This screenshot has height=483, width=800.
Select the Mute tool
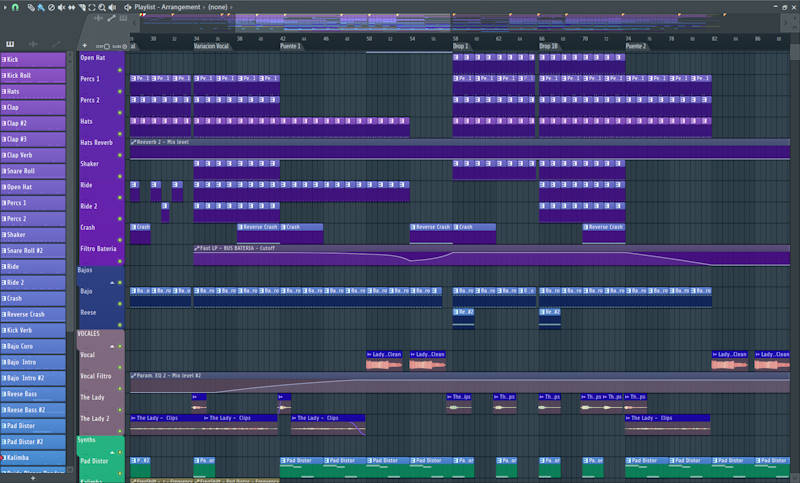coord(61,7)
